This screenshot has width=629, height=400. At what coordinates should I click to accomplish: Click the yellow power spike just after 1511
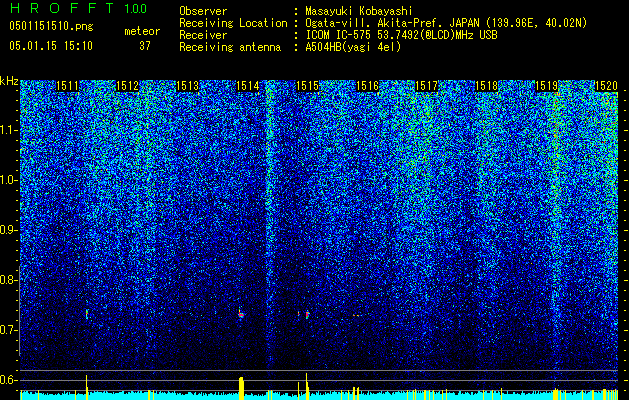coord(87,387)
